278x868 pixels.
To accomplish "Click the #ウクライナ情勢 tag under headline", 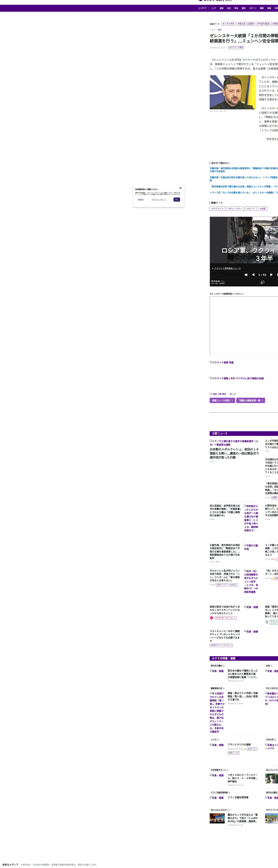I will point(236,47).
